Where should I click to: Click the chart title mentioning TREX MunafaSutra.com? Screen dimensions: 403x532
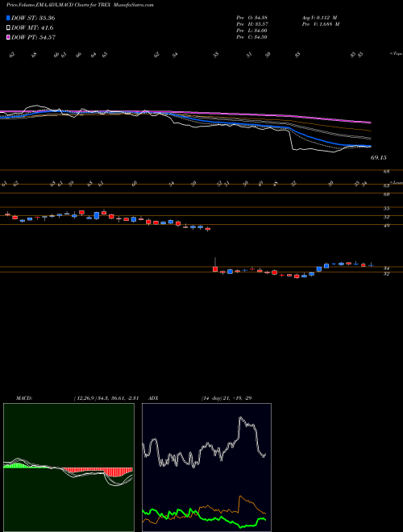coord(80,6)
